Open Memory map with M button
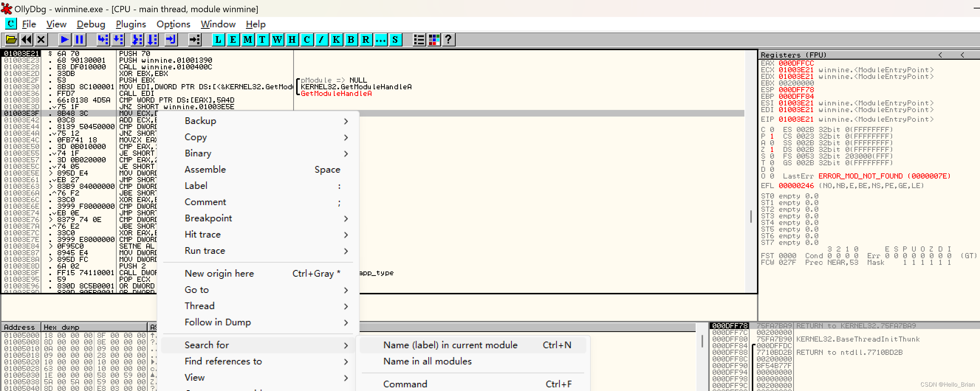The width and height of the screenshot is (980, 391). (x=248, y=39)
